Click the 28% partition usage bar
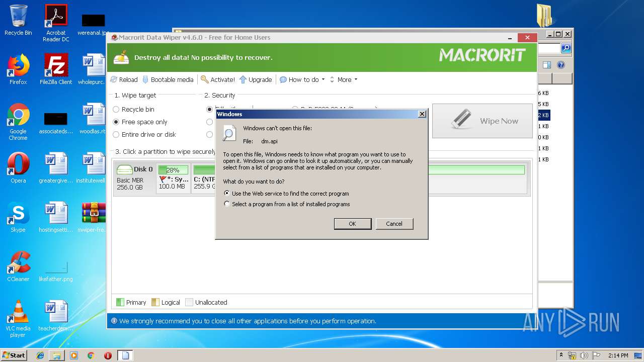644x362 pixels. pos(173,170)
